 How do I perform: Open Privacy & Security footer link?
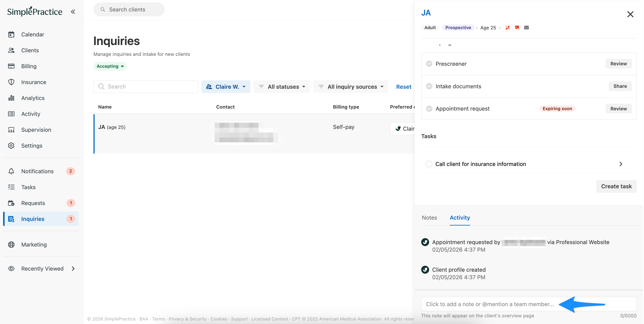188,319
